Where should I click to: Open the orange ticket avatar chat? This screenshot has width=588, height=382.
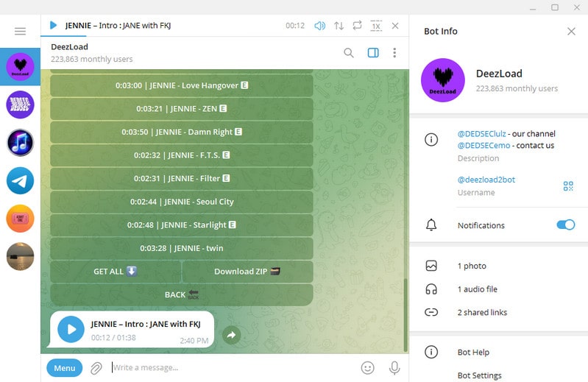pos(21,219)
